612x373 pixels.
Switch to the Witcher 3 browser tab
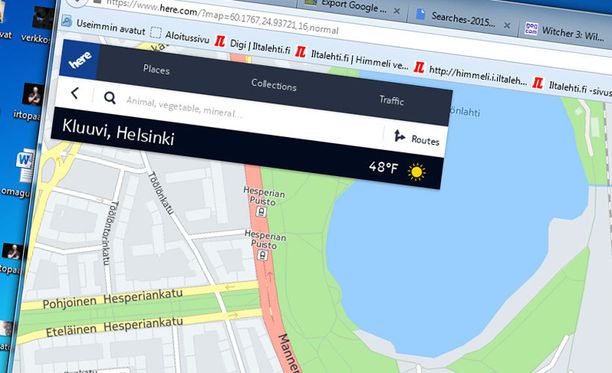(566, 32)
